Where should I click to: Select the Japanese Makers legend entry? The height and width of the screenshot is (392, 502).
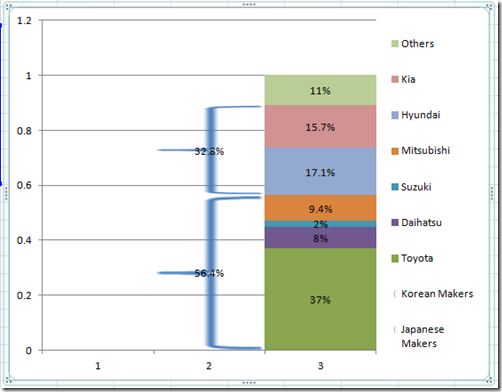point(419,336)
